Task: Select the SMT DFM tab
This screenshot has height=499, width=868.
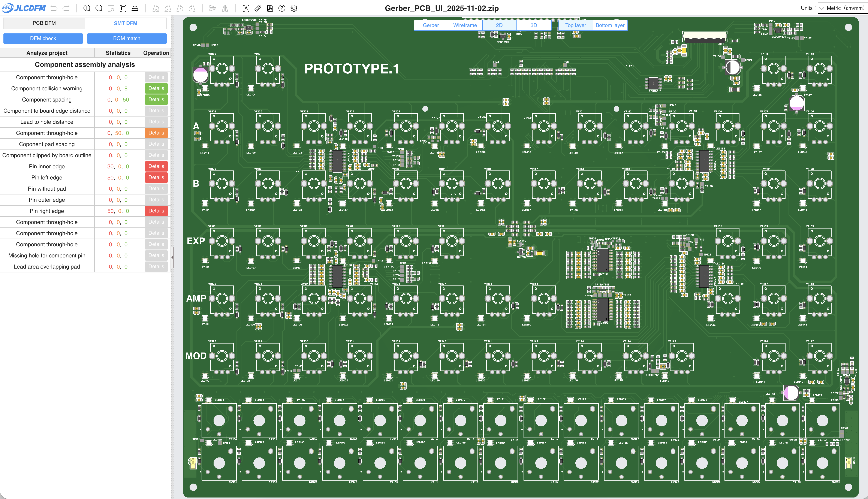Action: [126, 23]
